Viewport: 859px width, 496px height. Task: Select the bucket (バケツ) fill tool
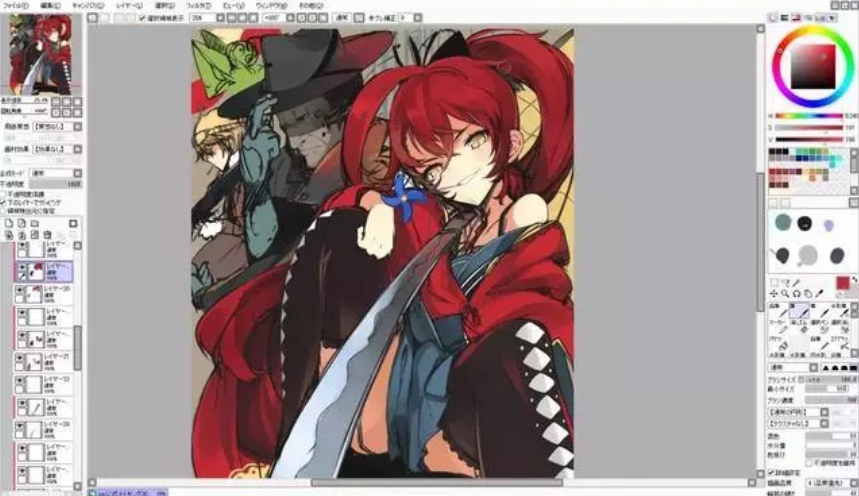tap(779, 343)
